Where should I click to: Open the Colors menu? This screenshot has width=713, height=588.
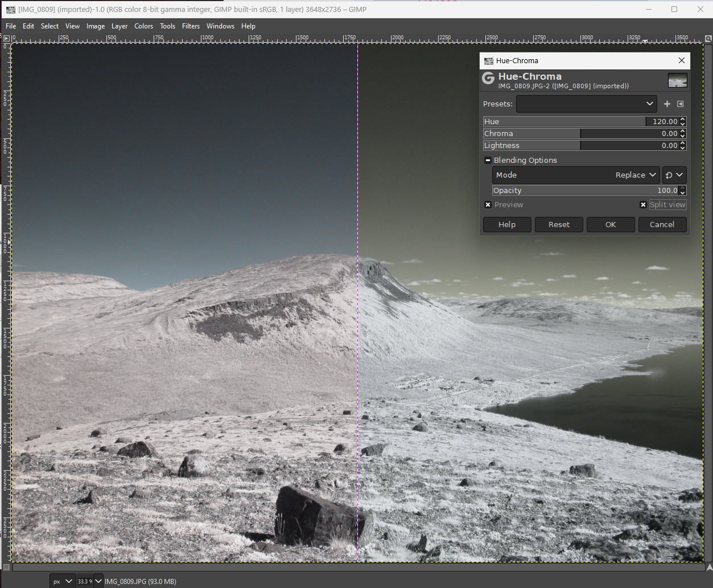[143, 26]
